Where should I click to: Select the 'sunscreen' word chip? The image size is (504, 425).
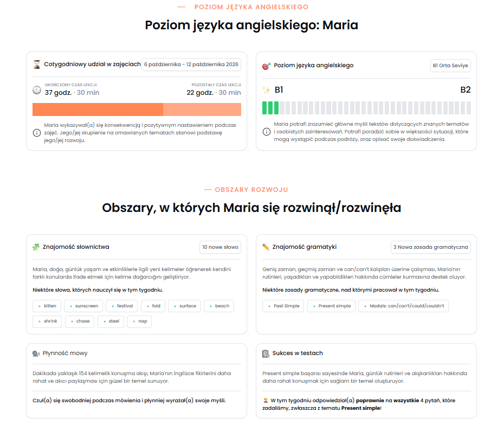coord(83,306)
